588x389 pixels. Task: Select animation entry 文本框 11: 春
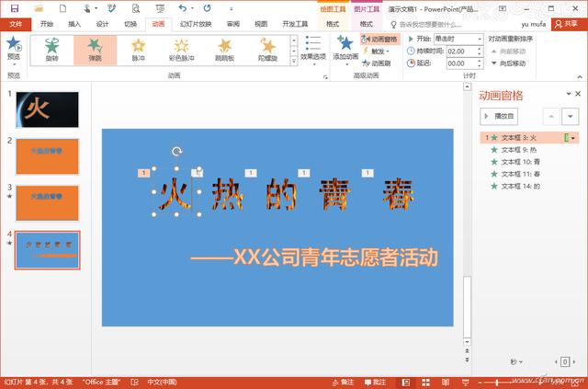[529, 174]
